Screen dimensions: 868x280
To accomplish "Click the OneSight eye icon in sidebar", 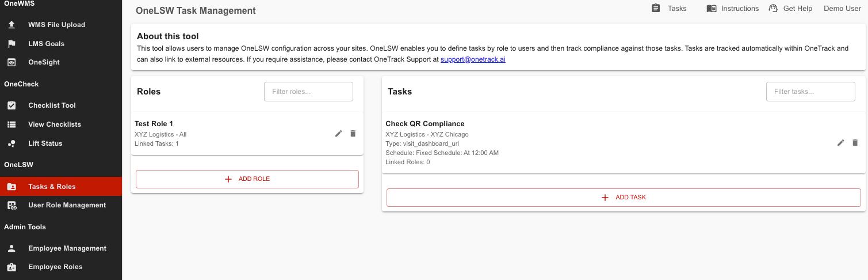I will [12, 62].
